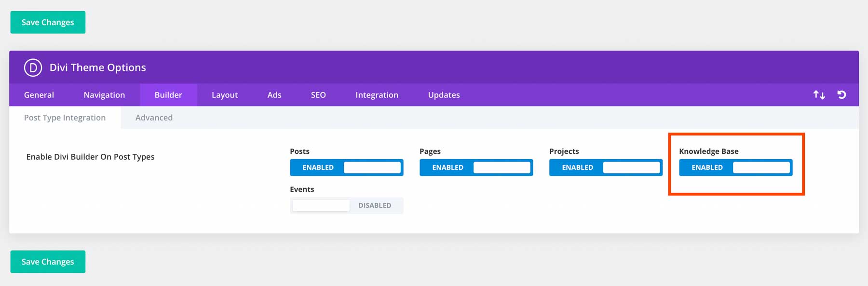Click the Divi logo icon
The width and height of the screenshot is (868, 286).
tap(33, 68)
